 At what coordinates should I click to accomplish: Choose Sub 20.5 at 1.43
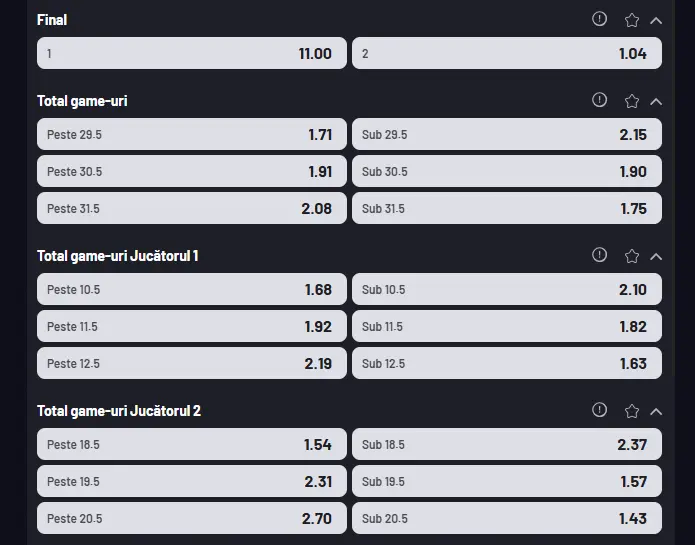pyautogui.click(x=507, y=518)
